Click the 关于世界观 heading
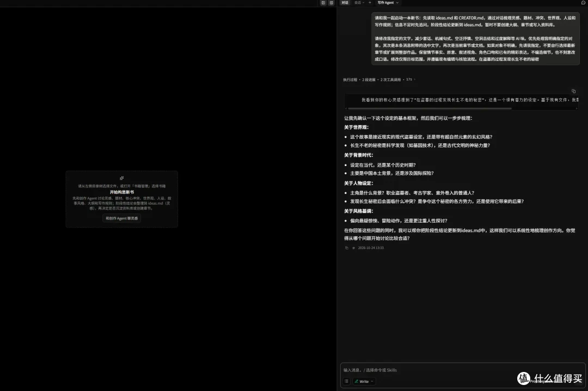588x391 pixels. [356, 127]
